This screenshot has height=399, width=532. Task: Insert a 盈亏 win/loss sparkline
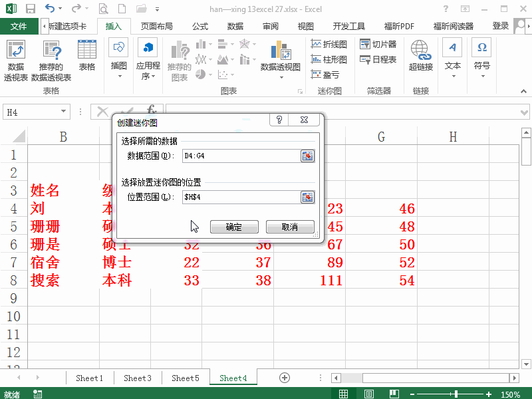325,75
